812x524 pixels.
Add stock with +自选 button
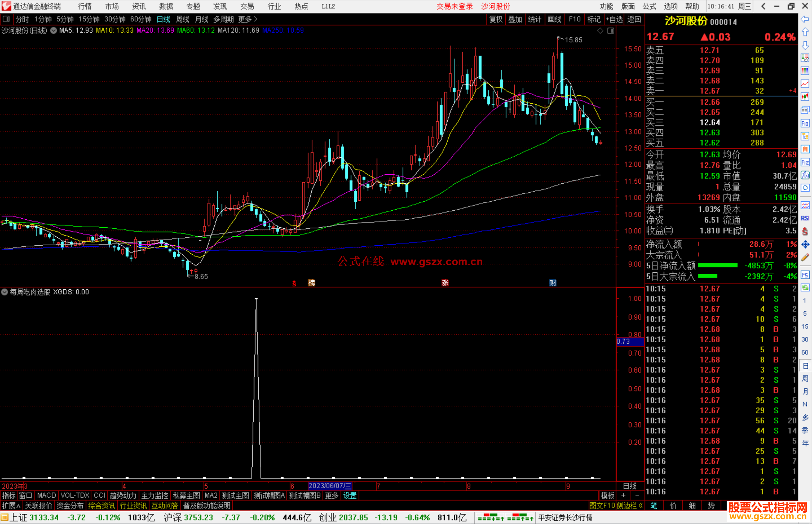(x=614, y=19)
